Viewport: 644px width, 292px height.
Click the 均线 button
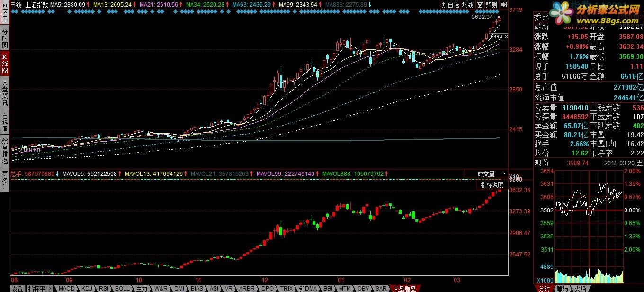pos(468,4)
